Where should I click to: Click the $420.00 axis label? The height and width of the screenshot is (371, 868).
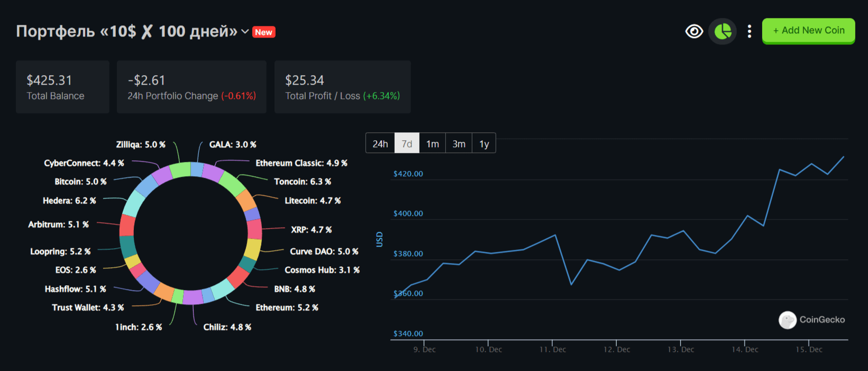pos(408,174)
